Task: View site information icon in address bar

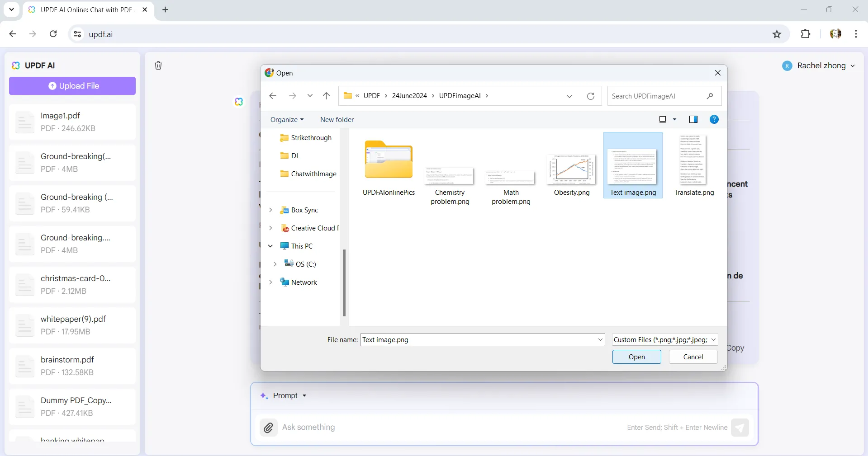Action: pos(78,34)
